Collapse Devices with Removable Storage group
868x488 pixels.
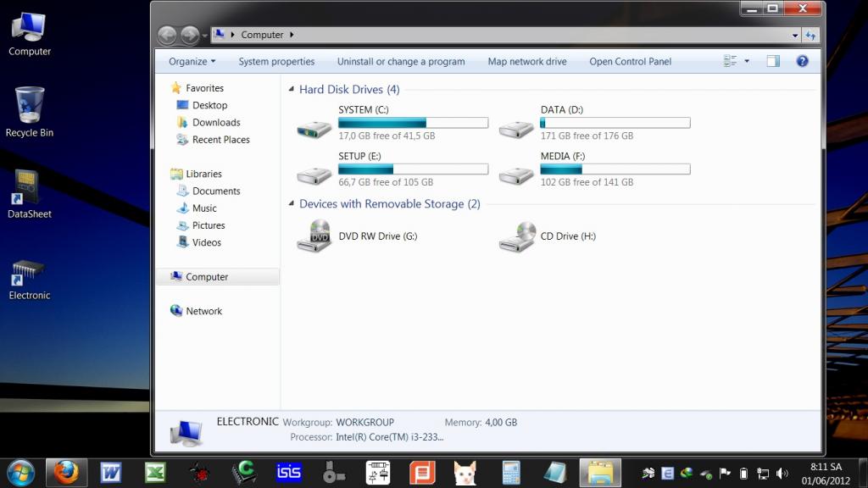(292, 203)
